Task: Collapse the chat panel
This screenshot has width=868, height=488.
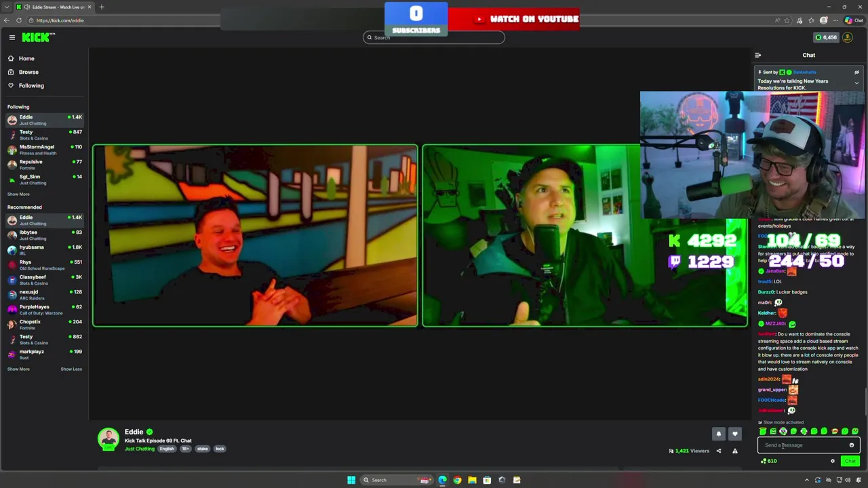Action: (758, 55)
